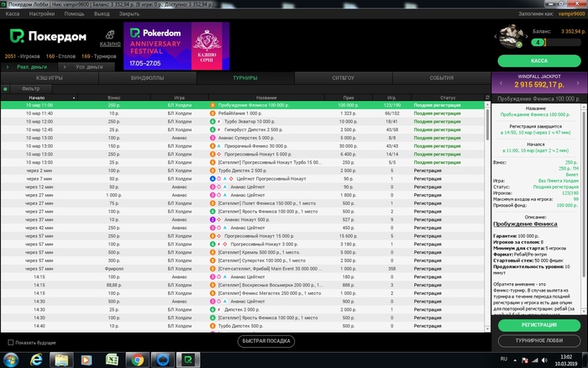588x368 pixels.
Task: Click green 6-max badge of Турбо Экватор
Action: tap(213, 122)
